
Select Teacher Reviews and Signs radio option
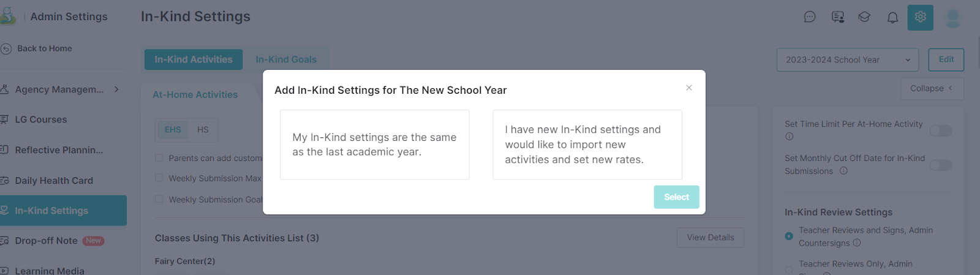[x=789, y=236]
